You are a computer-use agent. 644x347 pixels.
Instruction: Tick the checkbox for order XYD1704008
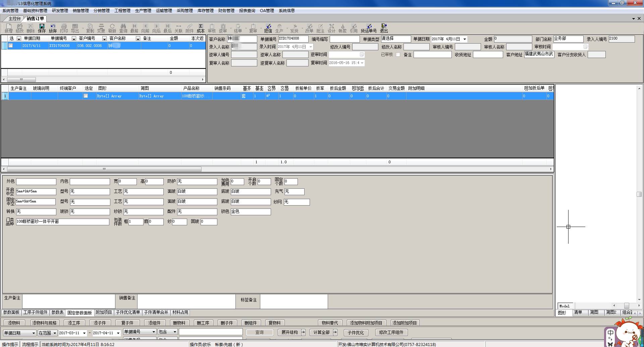click(x=10, y=46)
